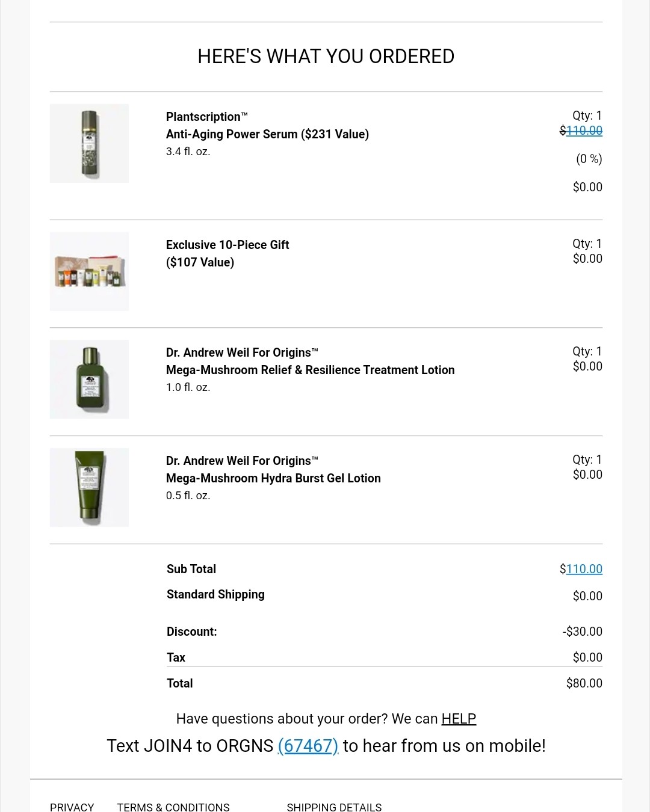Select the Anti-Aging Power Serum product name
Image resolution: width=650 pixels, height=812 pixels.
pos(267,134)
